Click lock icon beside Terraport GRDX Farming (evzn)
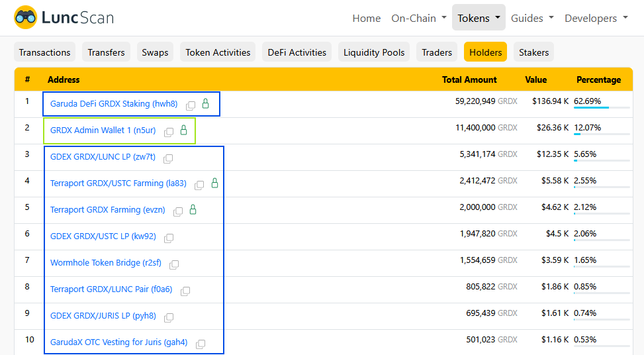Image resolution: width=644 pixels, height=355 pixels. (x=193, y=210)
